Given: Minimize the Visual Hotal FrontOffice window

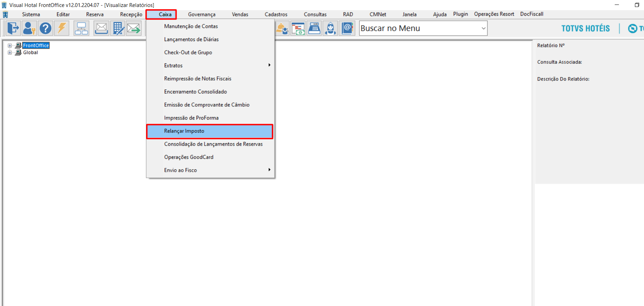Looking at the screenshot, I should click(617, 5).
